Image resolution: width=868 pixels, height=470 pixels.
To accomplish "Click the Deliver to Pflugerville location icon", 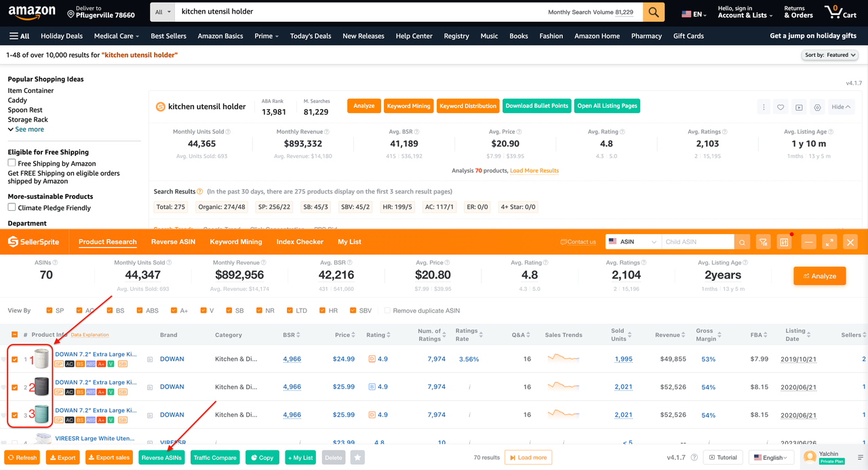I will tap(71, 14).
